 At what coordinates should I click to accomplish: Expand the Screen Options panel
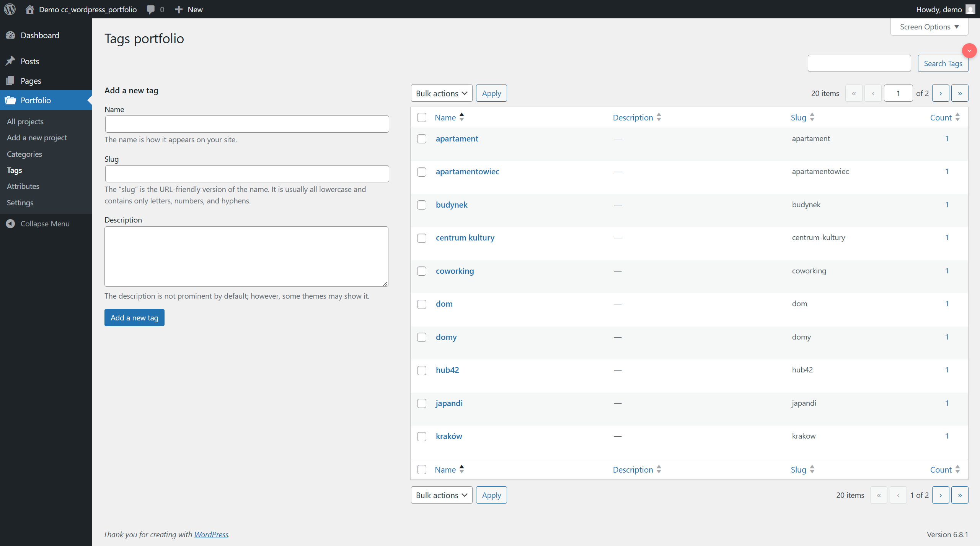(929, 27)
